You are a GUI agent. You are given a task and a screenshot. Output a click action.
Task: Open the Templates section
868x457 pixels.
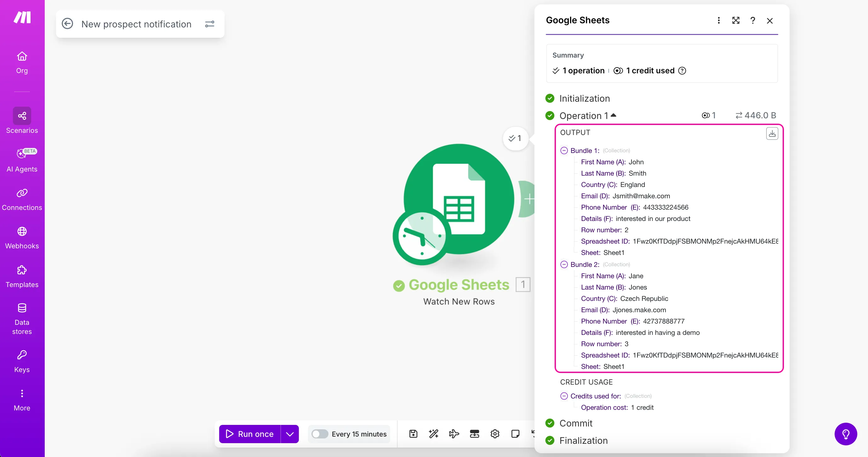tap(22, 276)
